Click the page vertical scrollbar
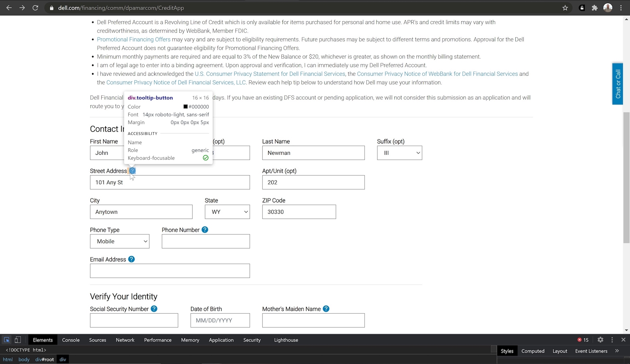The height and width of the screenshot is (364, 630). click(x=626, y=179)
